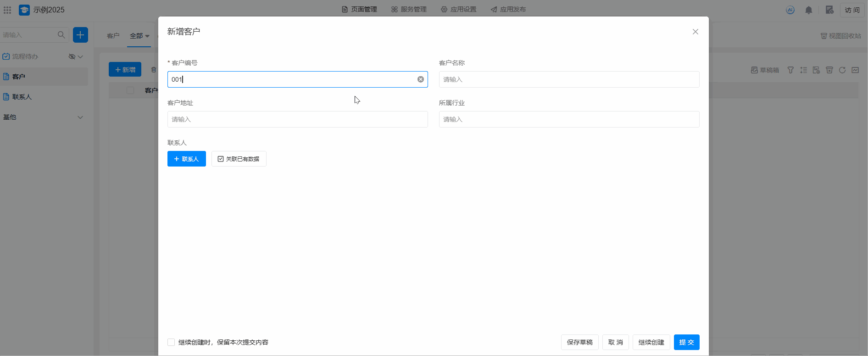Click the filter funnel icon
The height and width of the screenshot is (356, 868).
click(x=790, y=70)
